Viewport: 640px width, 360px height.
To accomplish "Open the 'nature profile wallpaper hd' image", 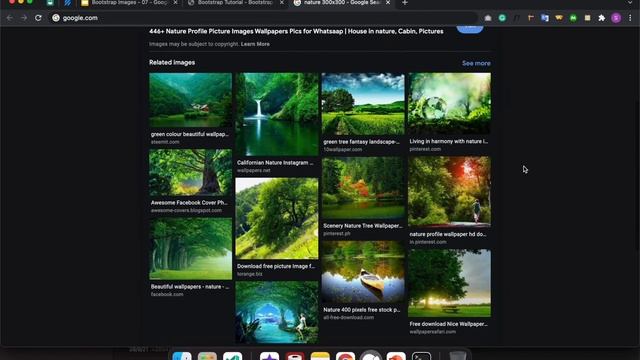I will (x=449, y=192).
